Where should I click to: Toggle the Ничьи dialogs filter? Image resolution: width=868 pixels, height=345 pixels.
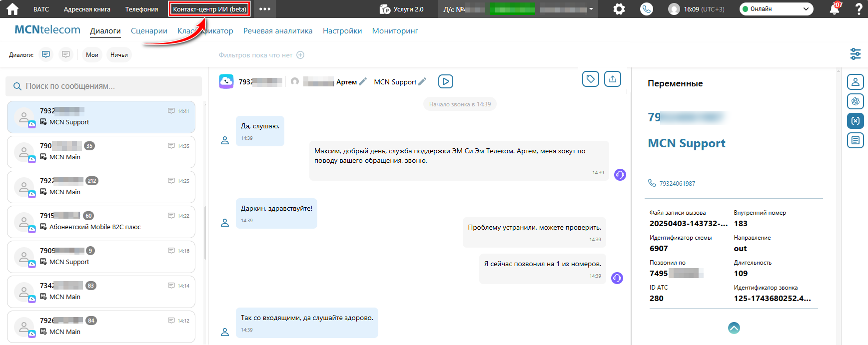coord(119,55)
